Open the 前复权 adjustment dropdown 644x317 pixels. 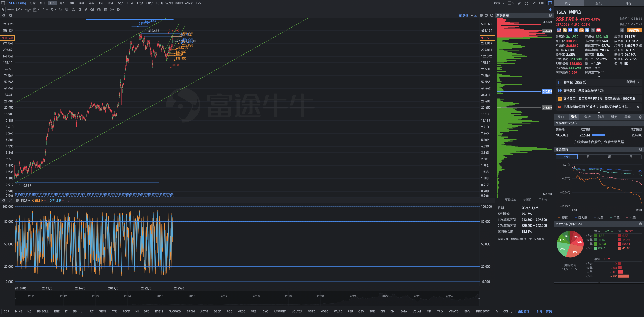tap(466, 16)
